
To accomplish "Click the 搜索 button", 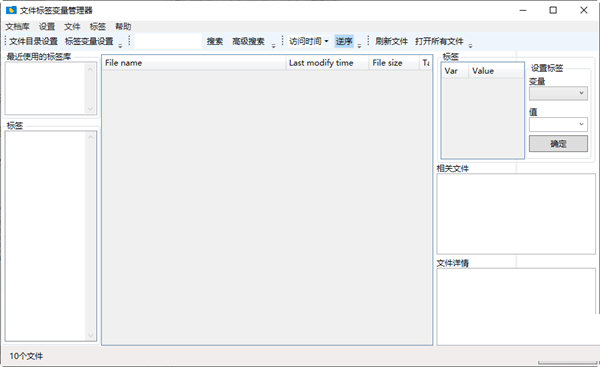I will point(215,41).
